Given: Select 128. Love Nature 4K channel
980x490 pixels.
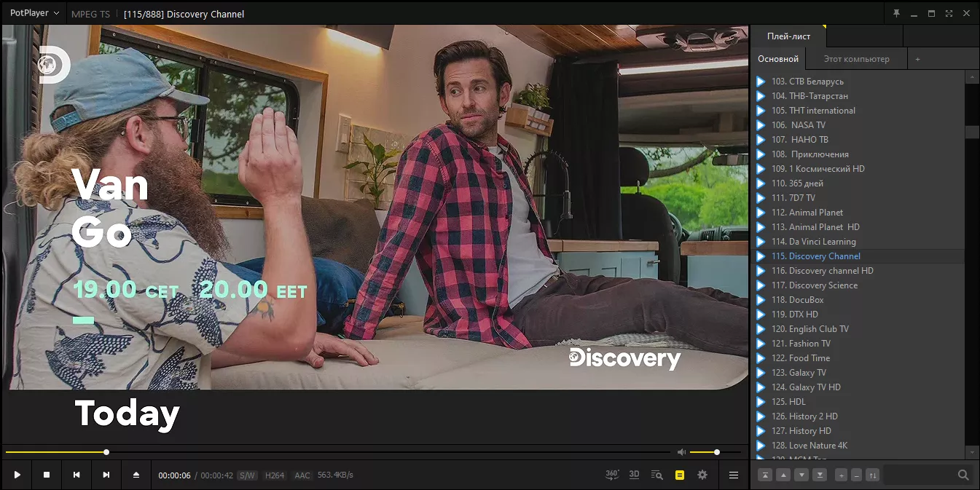Looking at the screenshot, I should point(858,446).
